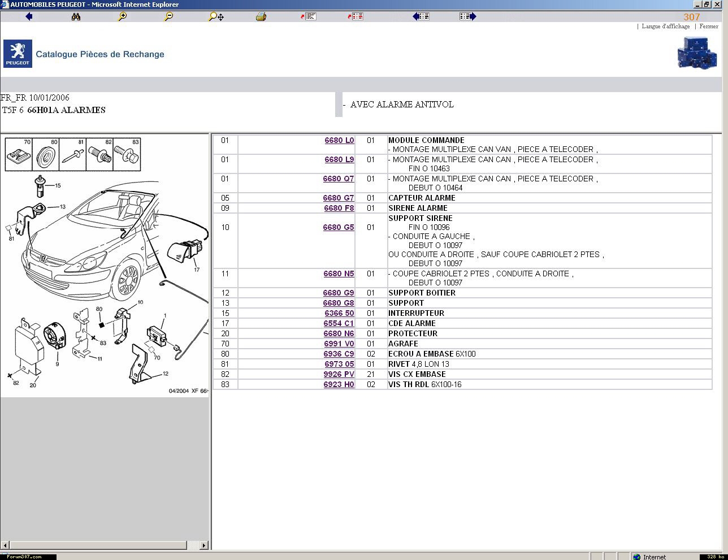Click the 'SUPPORT SIRENE' description
728x560 pixels.
421,218
